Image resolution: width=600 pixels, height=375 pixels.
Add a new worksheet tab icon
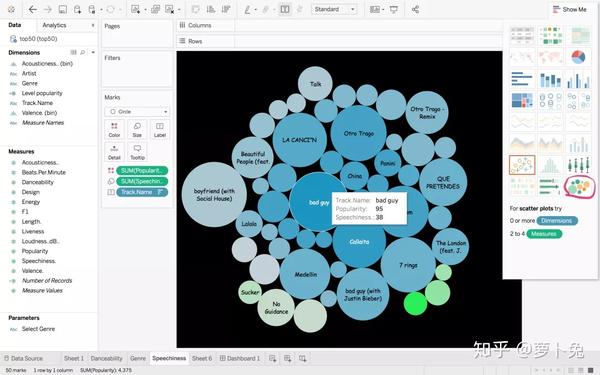click(x=272, y=359)
